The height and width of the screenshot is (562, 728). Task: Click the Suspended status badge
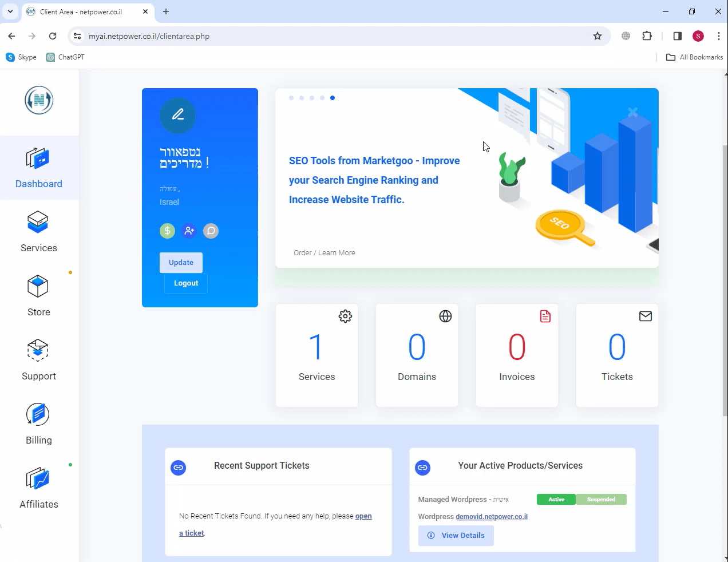601,500
